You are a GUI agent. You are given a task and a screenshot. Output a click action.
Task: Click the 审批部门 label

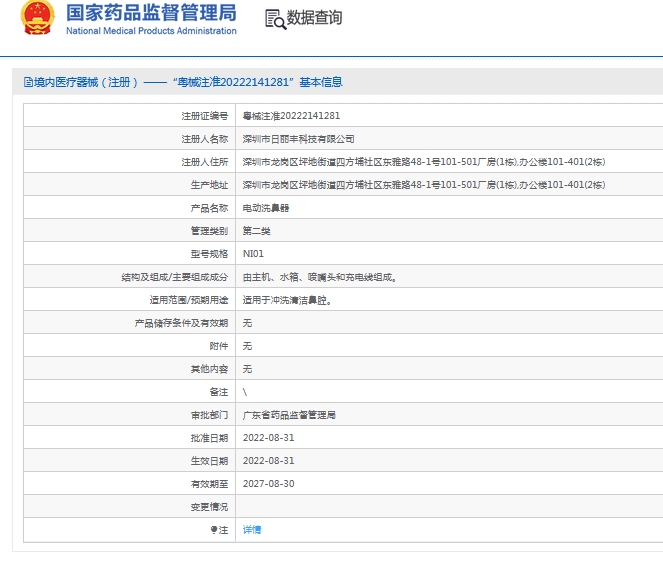click(x=209, y=415)
